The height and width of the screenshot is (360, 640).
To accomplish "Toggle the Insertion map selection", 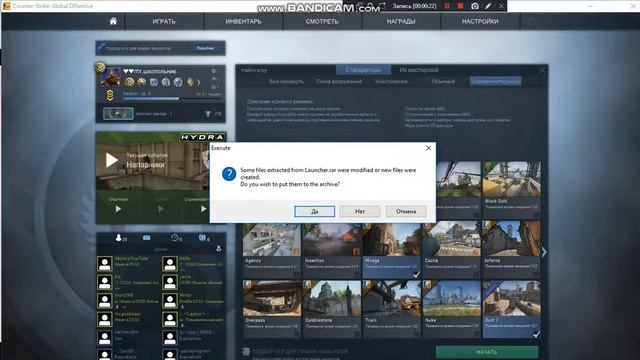I will coord(332,250).
